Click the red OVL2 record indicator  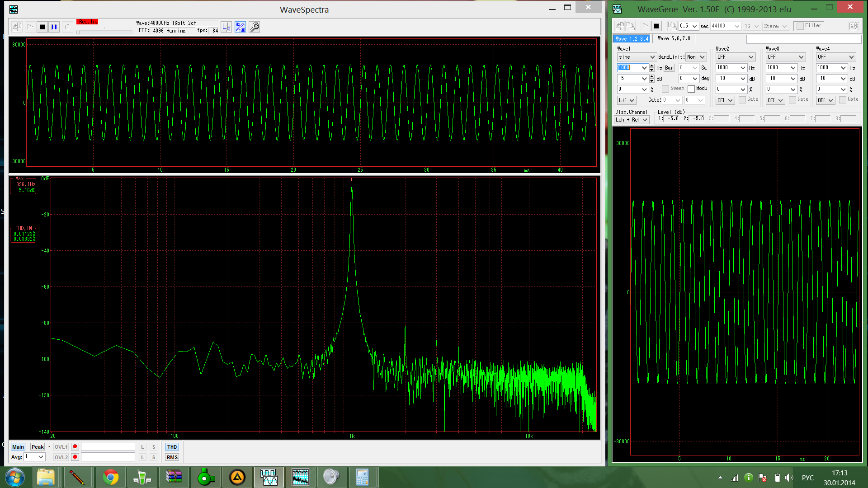75,457
